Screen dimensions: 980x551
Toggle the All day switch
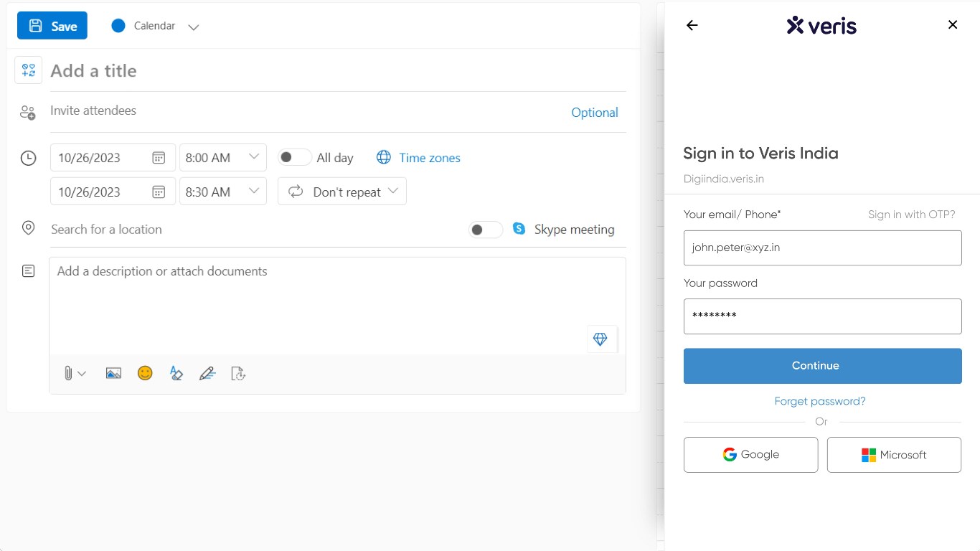[x=294, y=158]
